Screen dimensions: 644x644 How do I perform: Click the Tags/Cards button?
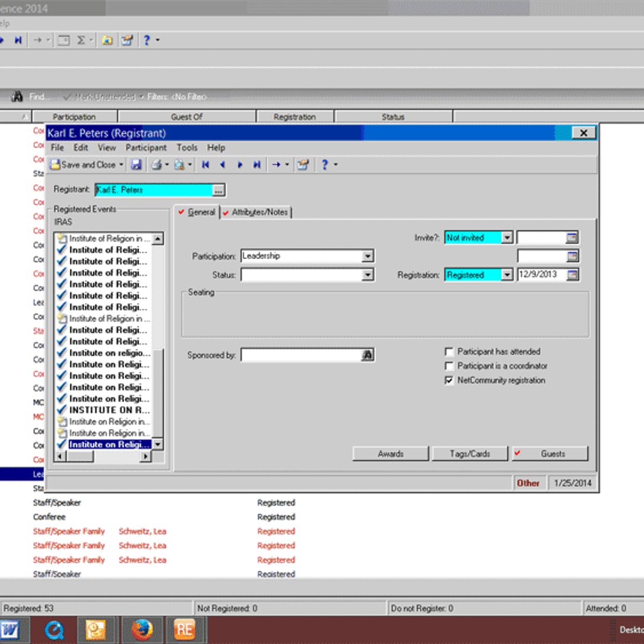click(470, 454)
